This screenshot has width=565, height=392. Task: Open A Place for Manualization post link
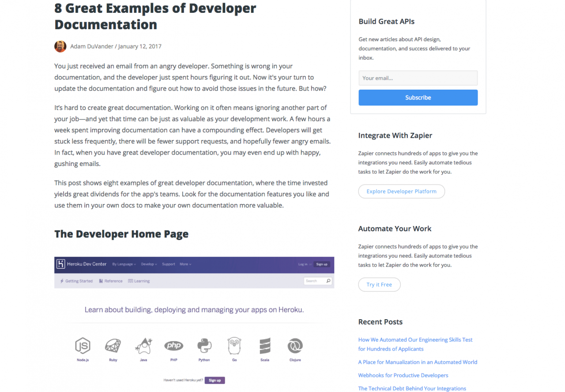point(418,362)
